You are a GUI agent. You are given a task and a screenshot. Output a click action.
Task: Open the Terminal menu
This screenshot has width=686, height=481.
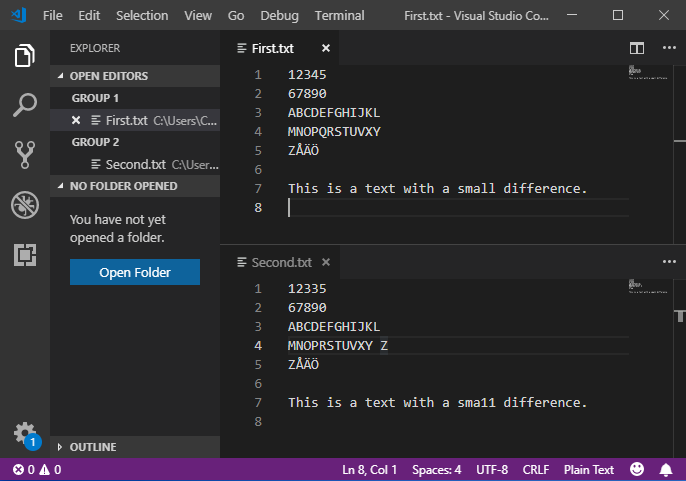pyautogui.click(x=339, y=16)
